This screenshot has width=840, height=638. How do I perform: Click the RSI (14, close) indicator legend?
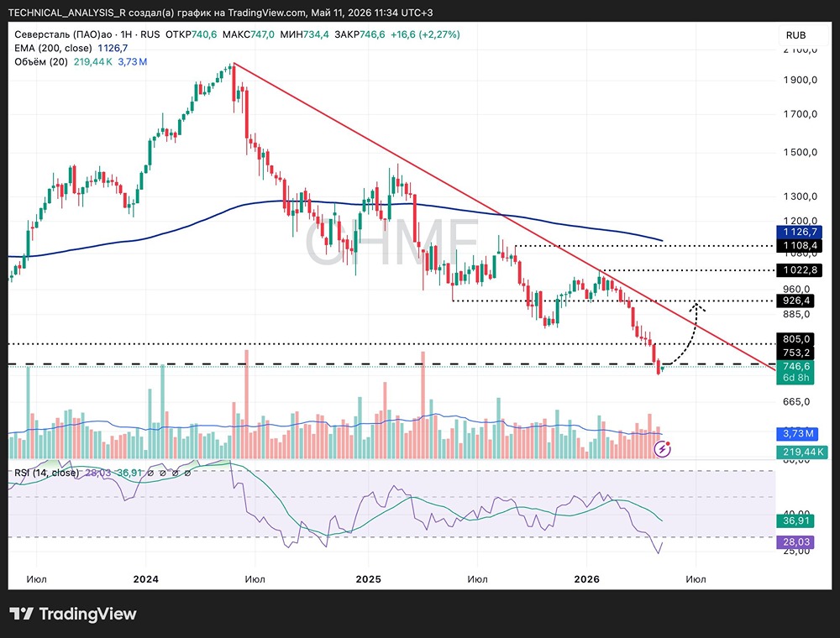tap(46, 473)
